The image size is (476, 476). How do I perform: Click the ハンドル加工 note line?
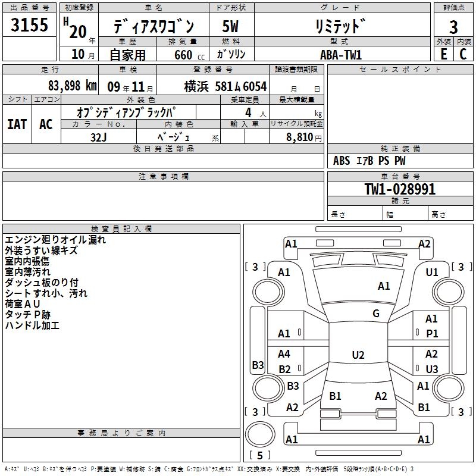tap(32, 325)
